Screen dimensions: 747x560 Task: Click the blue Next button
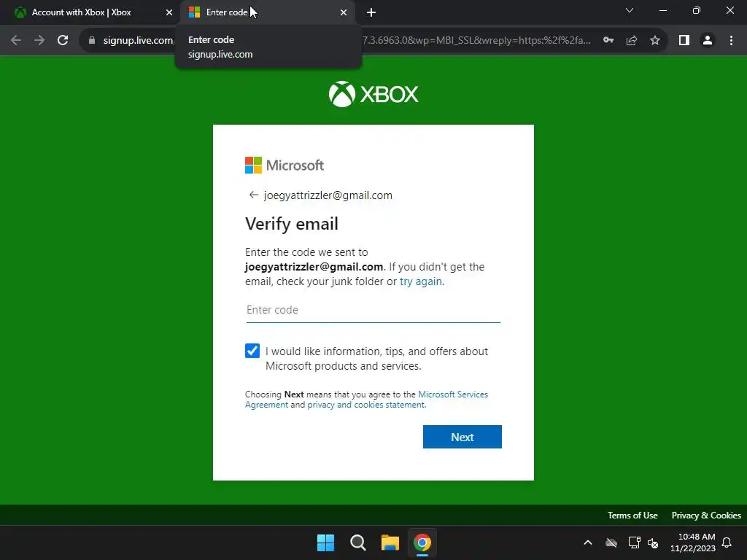(462, 437)
